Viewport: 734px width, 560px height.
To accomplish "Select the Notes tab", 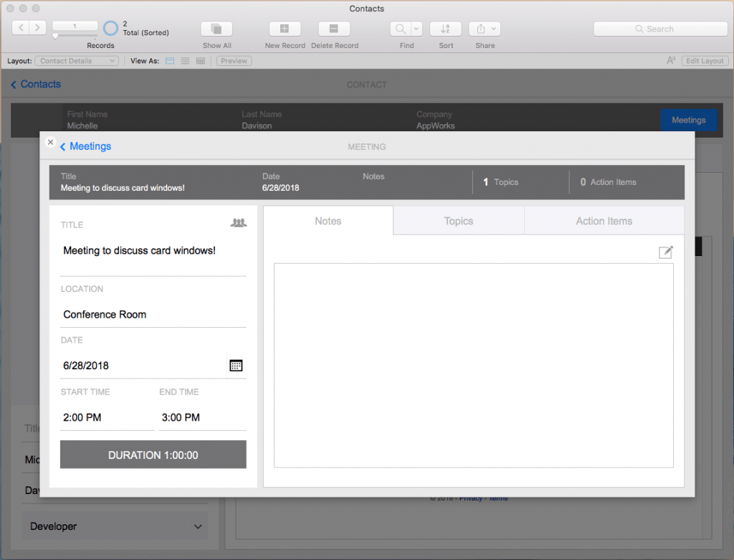I will coord(328,221).
